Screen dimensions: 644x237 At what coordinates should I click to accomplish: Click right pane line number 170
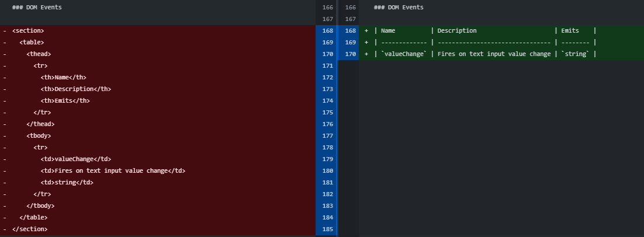(x=350, y=54)
